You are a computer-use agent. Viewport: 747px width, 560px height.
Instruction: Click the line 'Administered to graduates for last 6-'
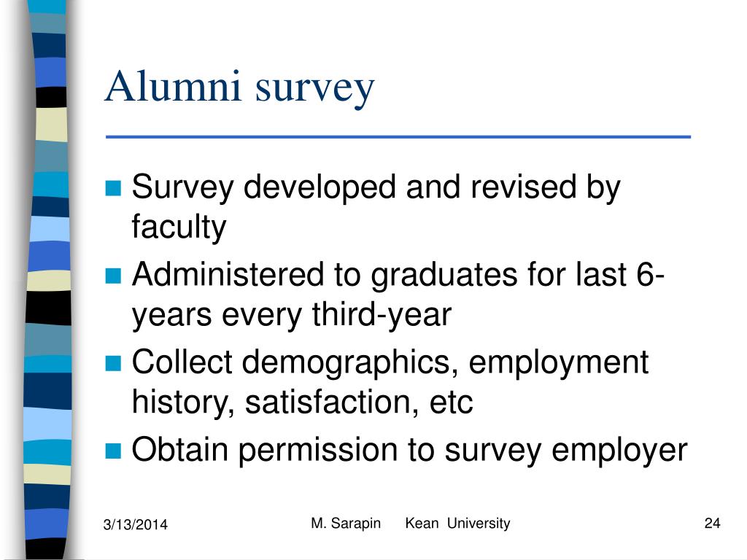click(x=398, y=275)
